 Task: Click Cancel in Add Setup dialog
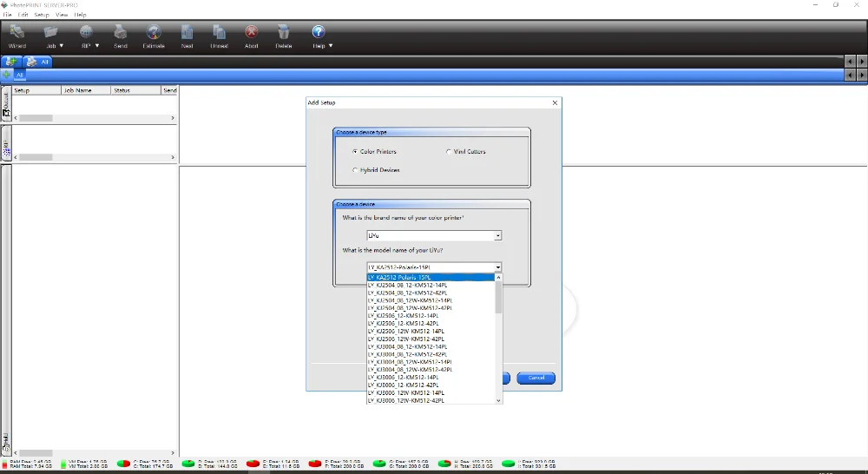tap(536, 378)
